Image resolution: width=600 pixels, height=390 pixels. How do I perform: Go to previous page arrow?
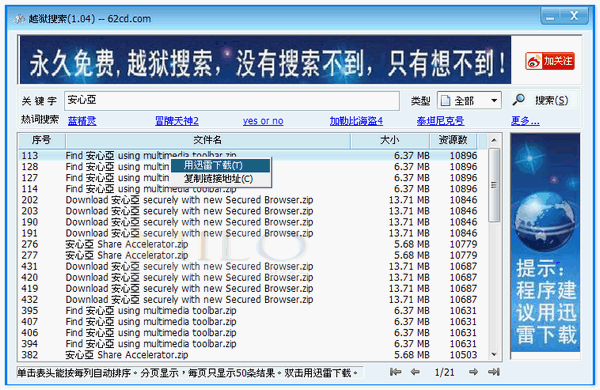pos(415,372)
